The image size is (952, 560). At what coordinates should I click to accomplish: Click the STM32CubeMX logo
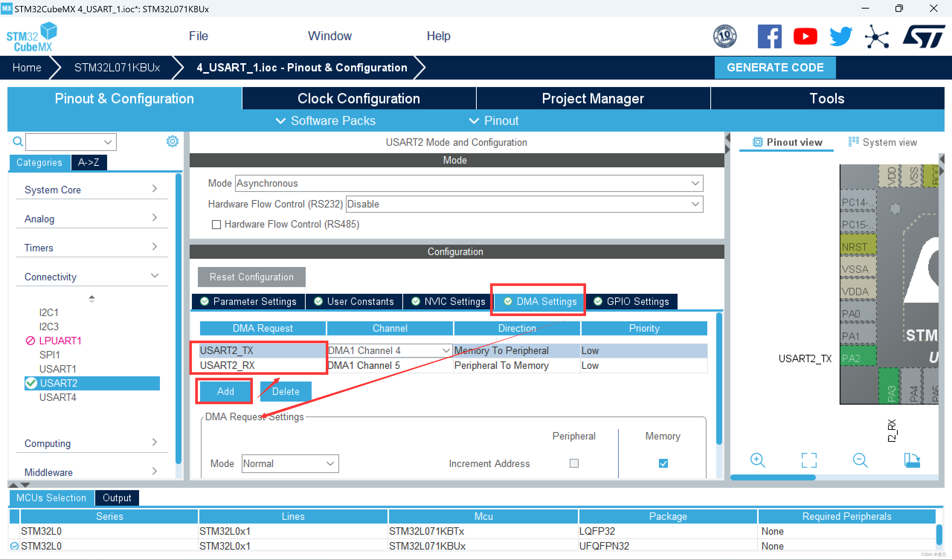pos(32,37)
